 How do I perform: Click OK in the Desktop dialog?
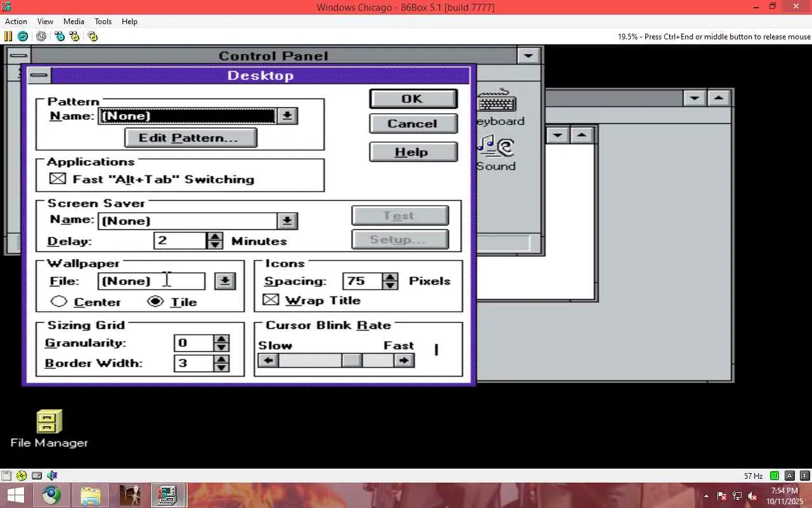pos(412,98)
